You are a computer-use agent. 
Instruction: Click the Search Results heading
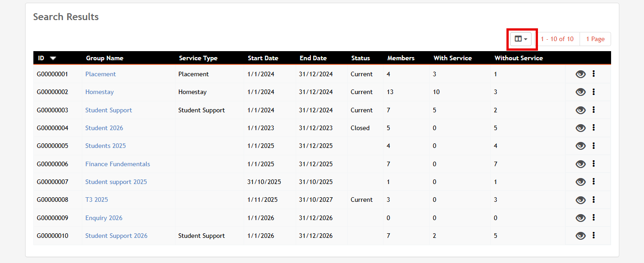tap(66, 17)
